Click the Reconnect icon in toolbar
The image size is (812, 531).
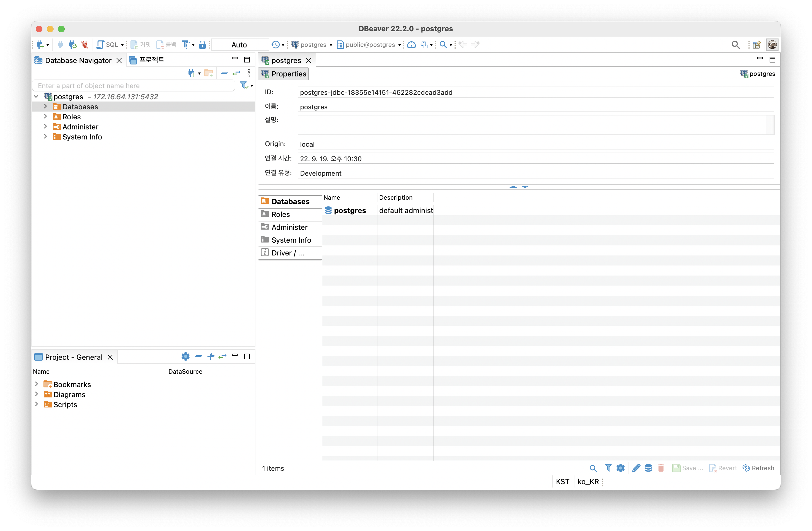coord(72,45)
